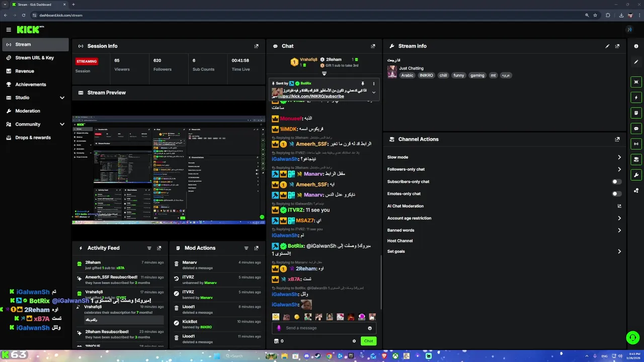Open Banned words settings
Screen dimensions: 644x362
[x=504, y=230]
